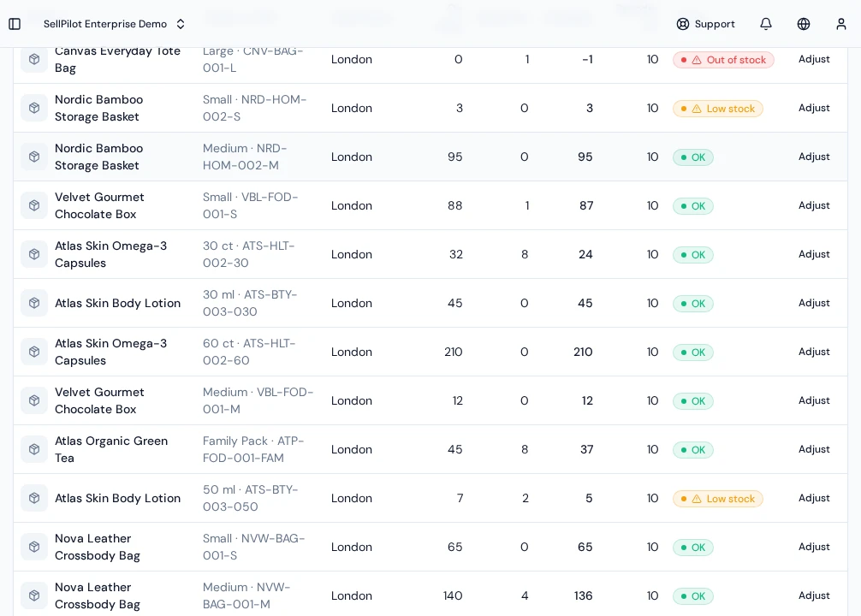Viewport: 861px width, 616px height.
Task: Select Atlas Organic Green Tea product name
Action: (111, 449)
